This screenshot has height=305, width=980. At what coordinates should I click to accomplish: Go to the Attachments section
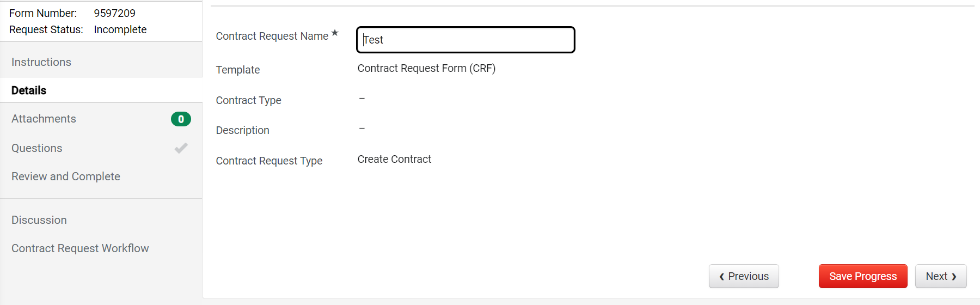pos(101,119)
